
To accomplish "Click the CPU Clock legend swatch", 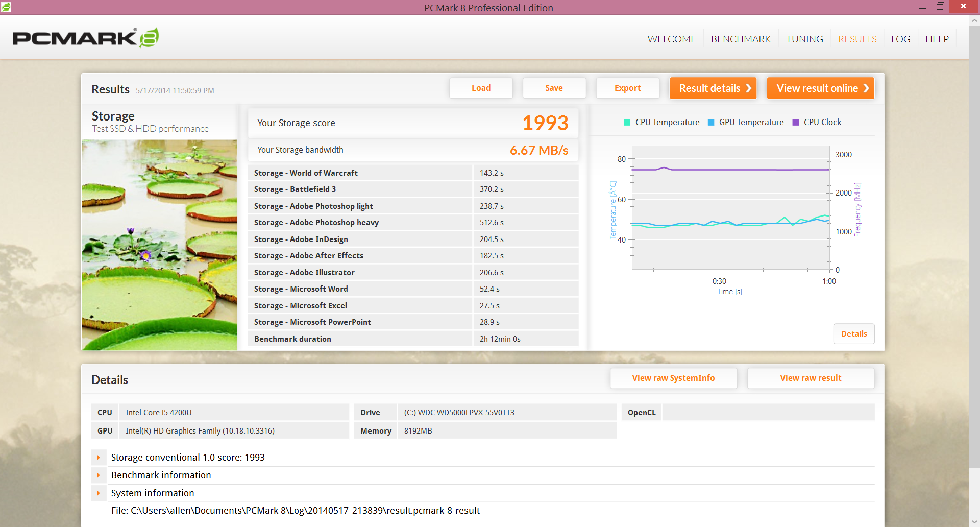I will pyautogui.click(x=795, y=122).
